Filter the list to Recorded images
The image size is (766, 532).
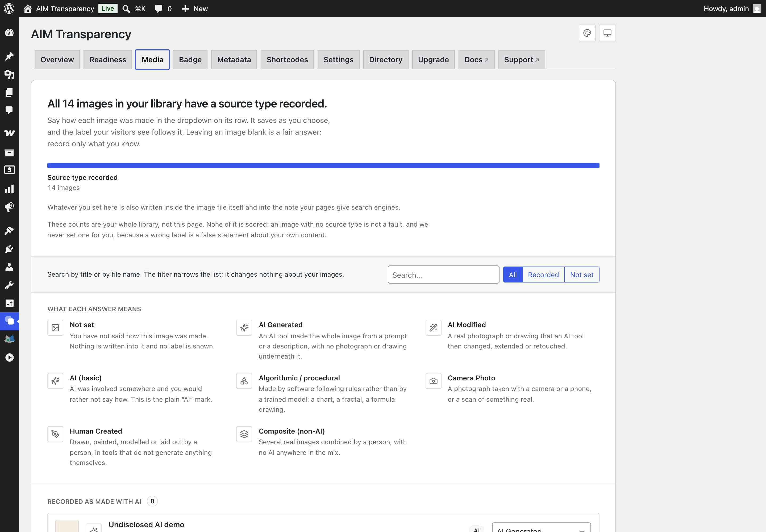543,275
